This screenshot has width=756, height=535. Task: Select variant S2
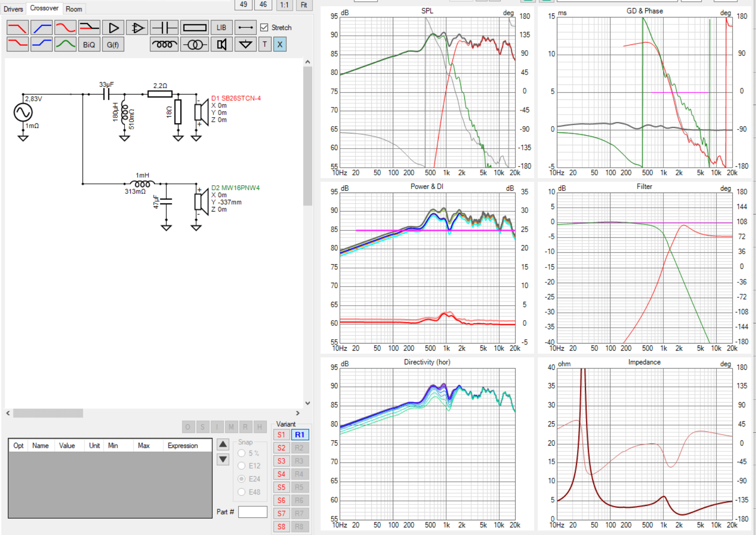point(282,448)
